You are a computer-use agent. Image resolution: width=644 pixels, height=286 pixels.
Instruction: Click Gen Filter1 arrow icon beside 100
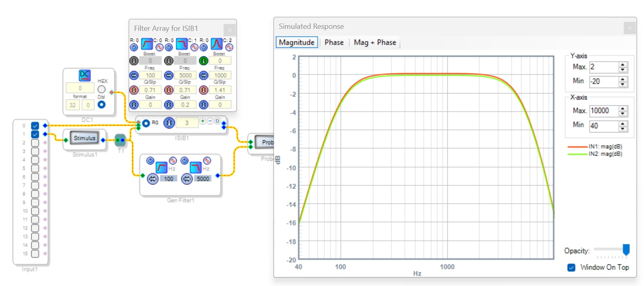152,179
